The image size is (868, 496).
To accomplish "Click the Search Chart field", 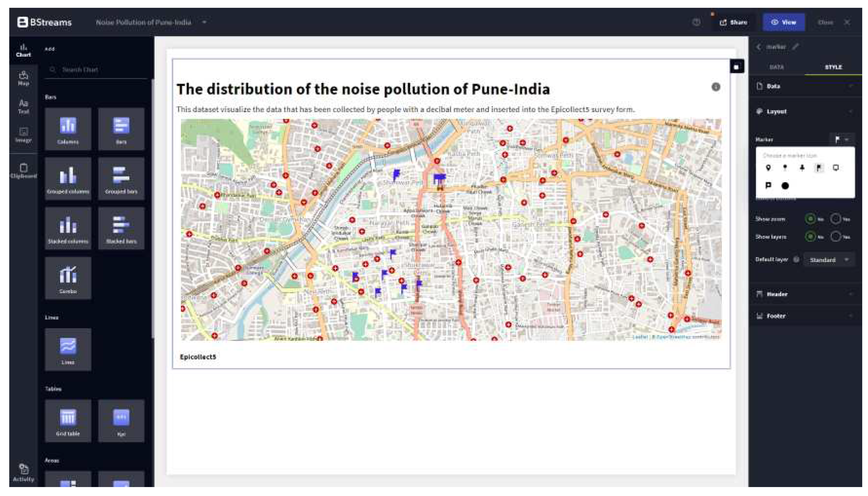I will 99,70.
